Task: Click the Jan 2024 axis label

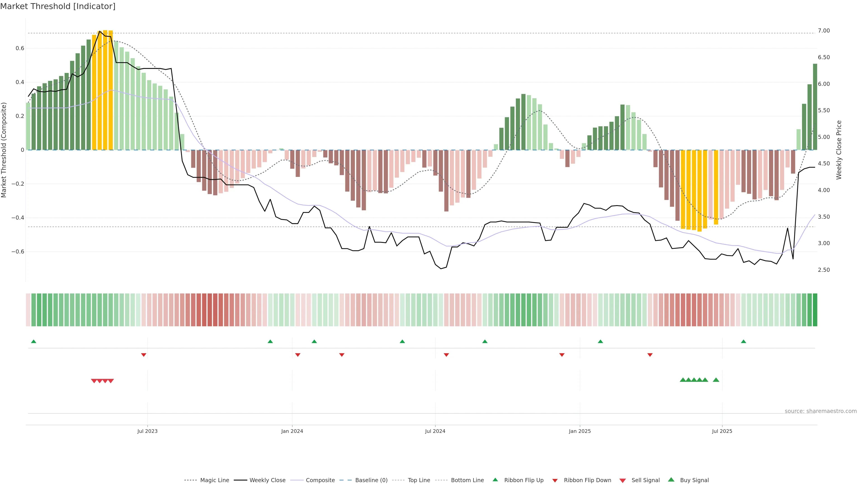Action: pos(292,431)
